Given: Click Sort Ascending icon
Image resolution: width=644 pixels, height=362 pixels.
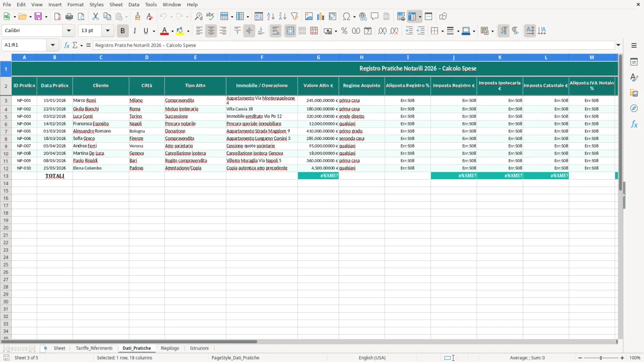Looking at the screenshot, I should tap(271, 17).
